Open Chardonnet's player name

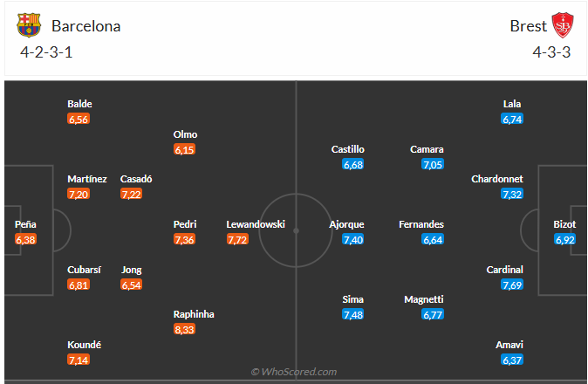click(x=496, y=179)
